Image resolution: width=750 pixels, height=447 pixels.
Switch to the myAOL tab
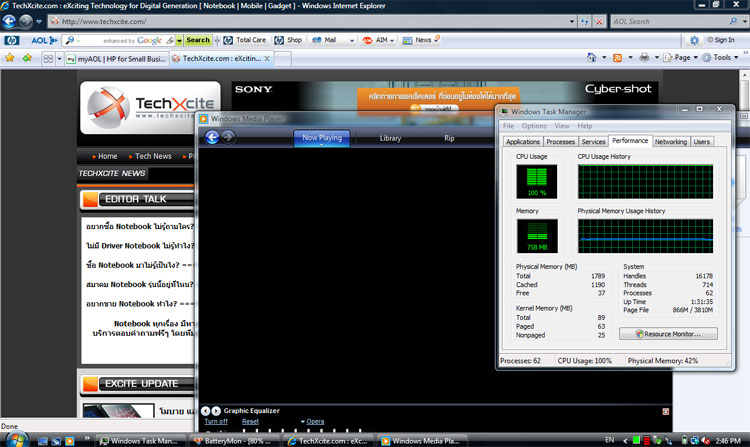pyautogui.click(x=117, y=59)
